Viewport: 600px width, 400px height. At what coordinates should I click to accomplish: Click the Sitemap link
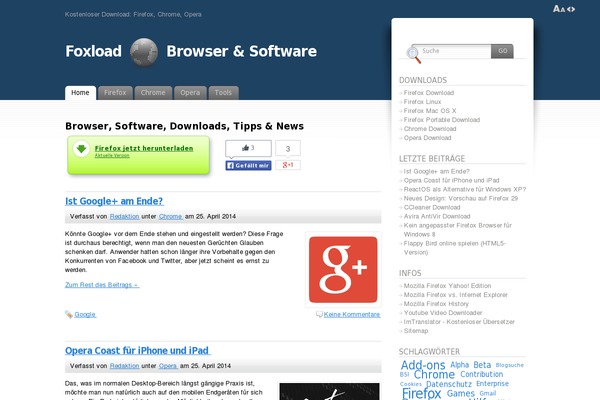click(x=416, y=331)
